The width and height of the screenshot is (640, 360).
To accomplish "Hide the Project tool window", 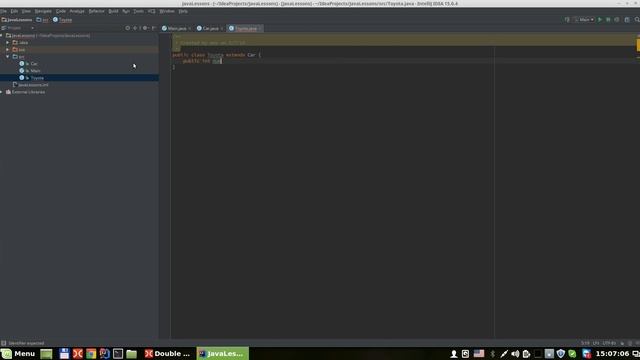I will (154, 28).
